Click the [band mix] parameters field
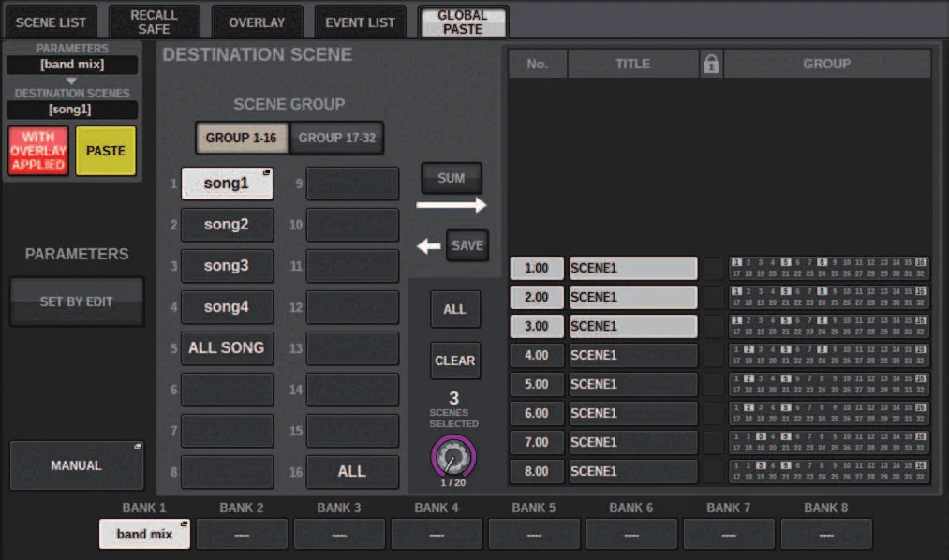Viewport: 949px width, 560px height. pos(72,64)
